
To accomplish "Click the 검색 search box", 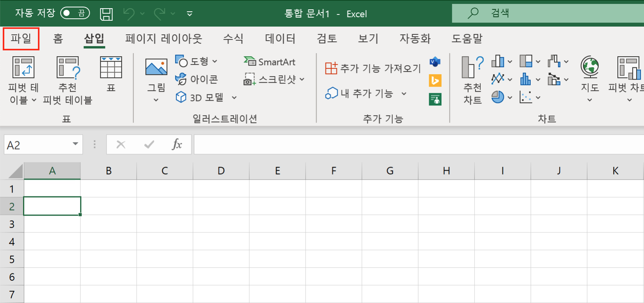I will click(548, 13).
